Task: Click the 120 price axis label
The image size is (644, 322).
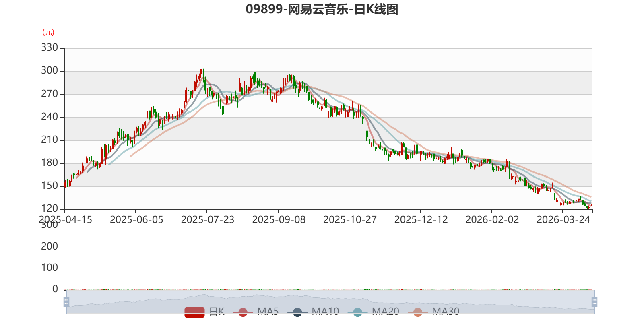Action: 50,208
